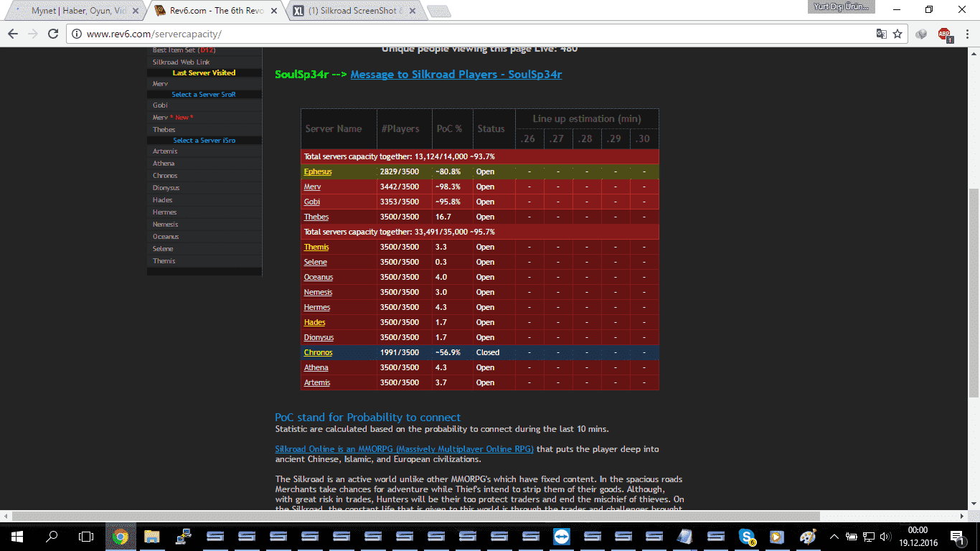Open the Themis link in the table
Screen dimensions: 980x551
[x=316, y=248]
